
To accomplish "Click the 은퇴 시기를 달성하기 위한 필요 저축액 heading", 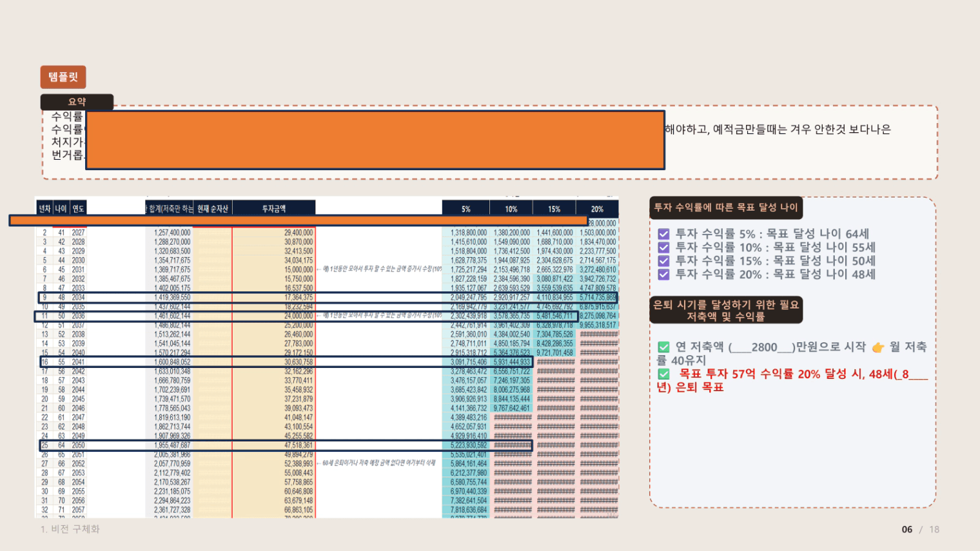I will tap(726, 310).
